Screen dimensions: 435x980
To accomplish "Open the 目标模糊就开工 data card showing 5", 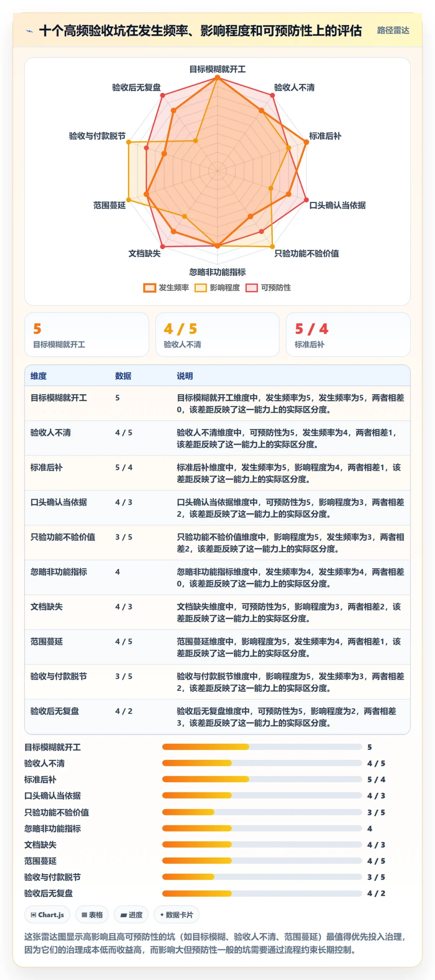I will point(86,334).
